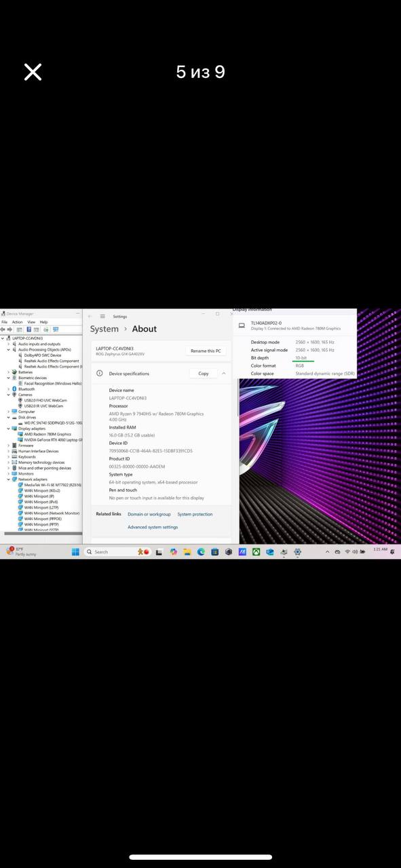The width and height of the screenshot is (401, 868).
Task: Open File Explorer from the taskbar
Action: pos(188,552)
